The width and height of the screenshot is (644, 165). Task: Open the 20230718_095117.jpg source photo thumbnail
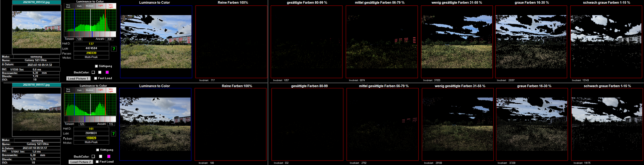[37, 112]
